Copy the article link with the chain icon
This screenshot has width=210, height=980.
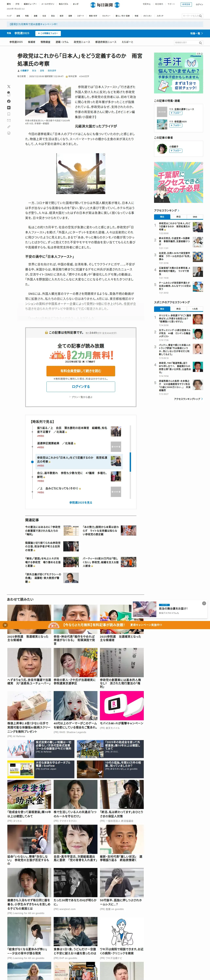pyautogui.click(x=9, y=127)
